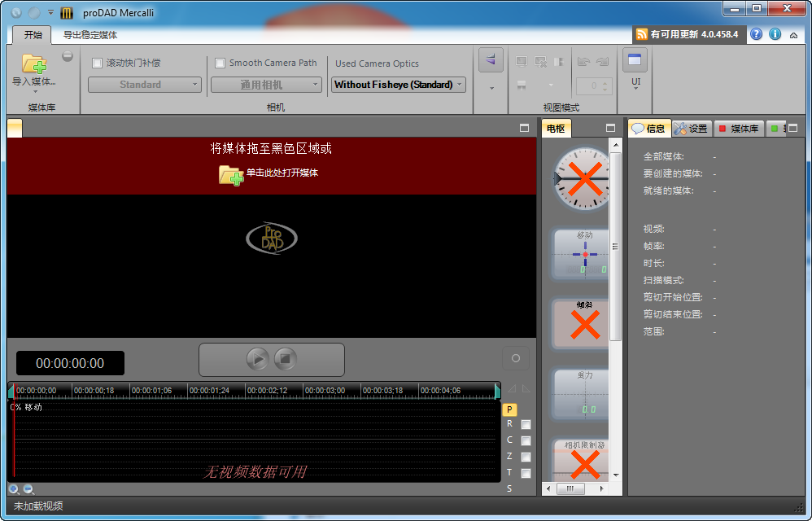Click the vertical scrollbar thumb in 电枢 panel
Image resolution: width=812 pixels, height=521 pixels.
615,247
